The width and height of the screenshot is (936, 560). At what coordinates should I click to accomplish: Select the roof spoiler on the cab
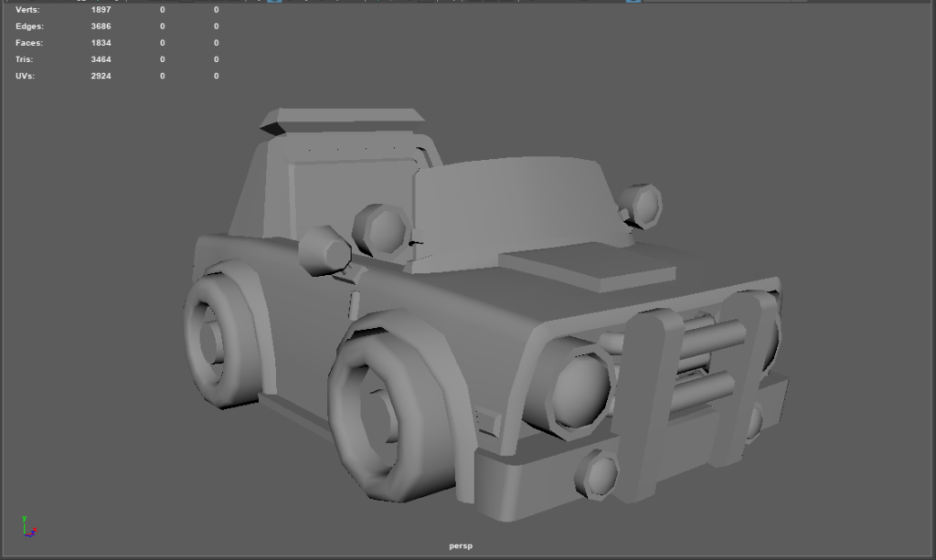tap(343, 119)
